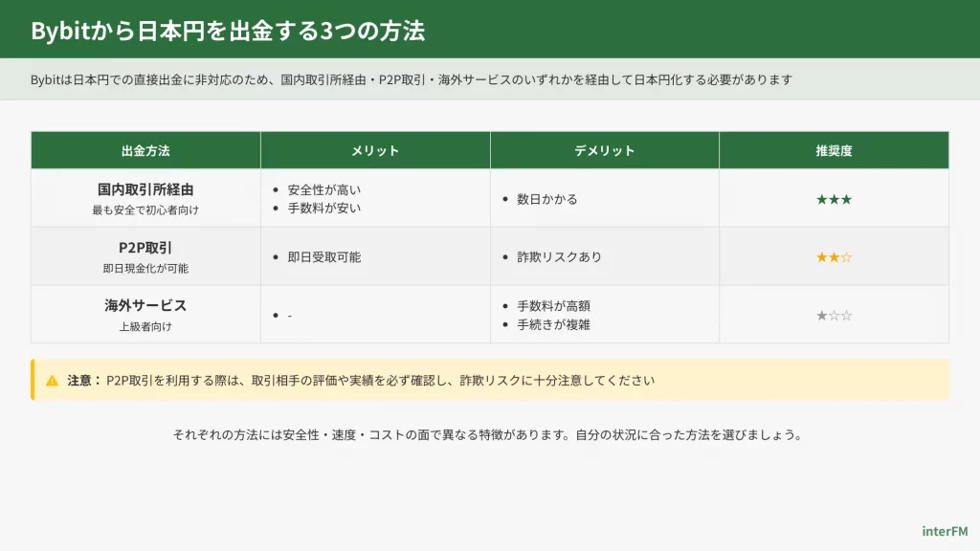Click the slide title Bybitから日本円を出金する3つの方法
The image size is (980, 551).
point(228,30)
